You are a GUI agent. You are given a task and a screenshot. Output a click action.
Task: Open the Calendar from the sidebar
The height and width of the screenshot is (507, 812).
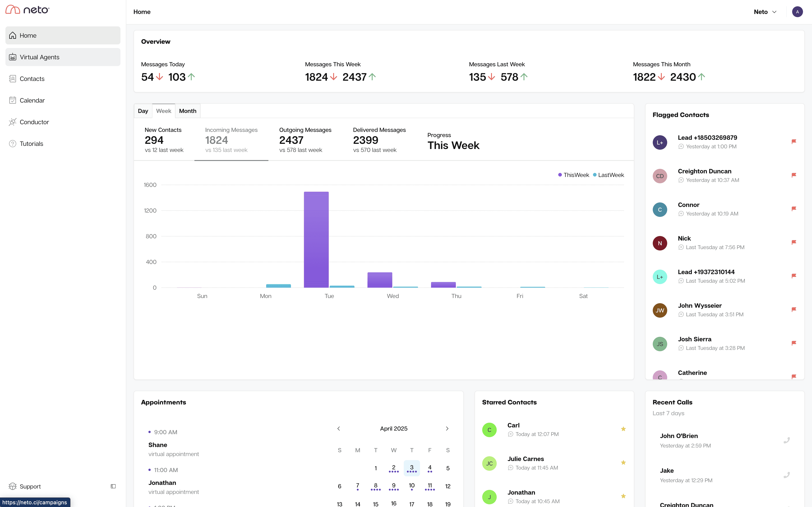(32, 100)
